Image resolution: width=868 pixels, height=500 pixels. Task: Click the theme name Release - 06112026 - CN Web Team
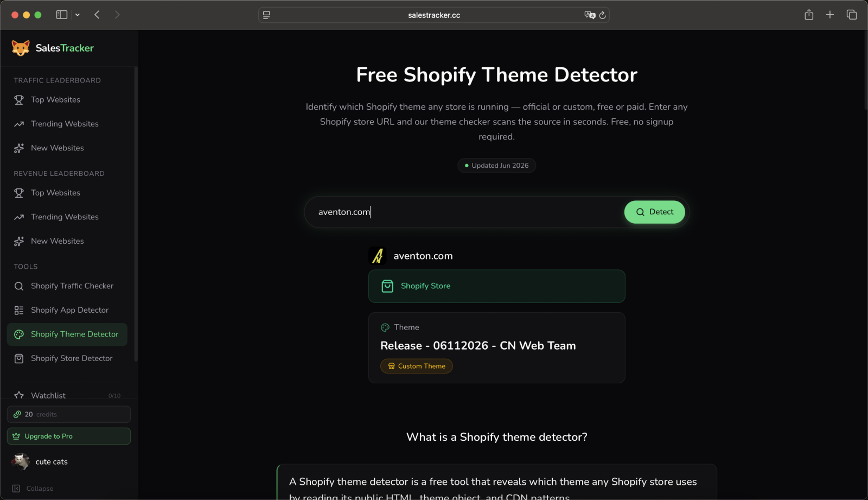click(478, 346)
